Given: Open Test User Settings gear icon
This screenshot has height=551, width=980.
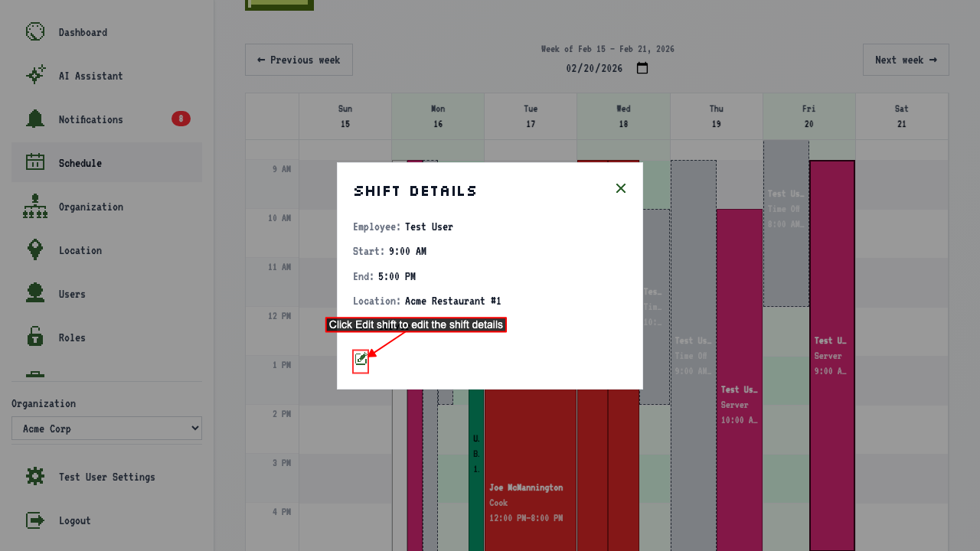Looking at the screenshot, I should point(35,477).
